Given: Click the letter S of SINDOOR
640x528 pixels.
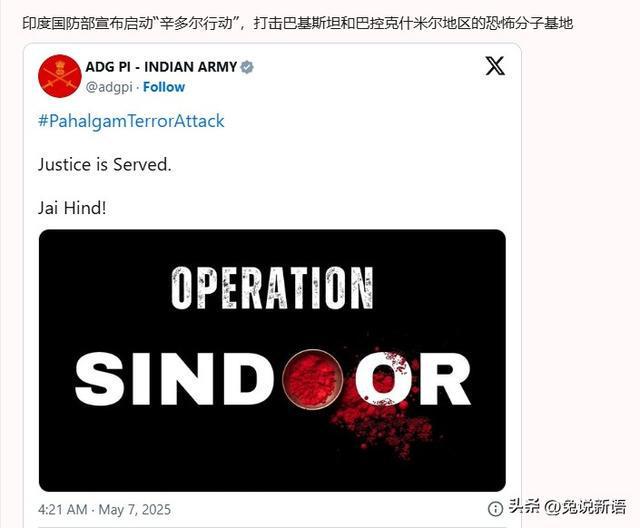Looking at the screenshot, I should 100,379.
